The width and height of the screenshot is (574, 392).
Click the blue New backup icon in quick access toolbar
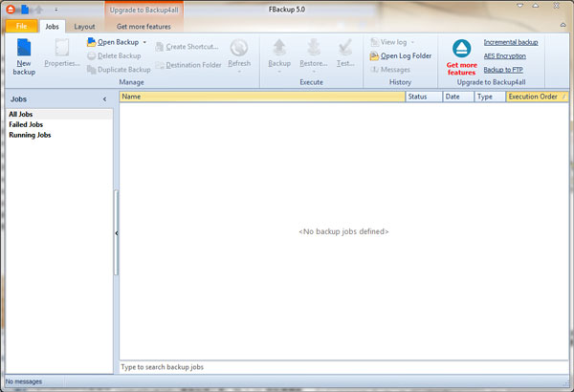click(x=25, y=10)
